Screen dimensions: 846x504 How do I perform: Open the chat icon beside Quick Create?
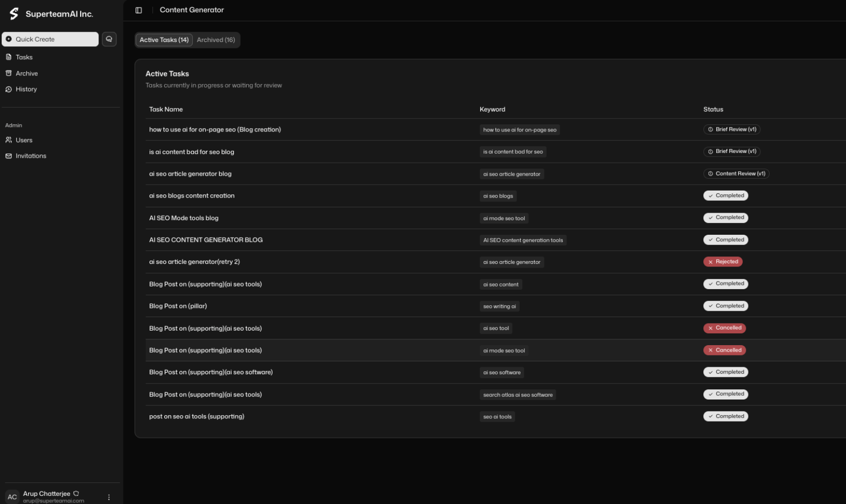109,39
